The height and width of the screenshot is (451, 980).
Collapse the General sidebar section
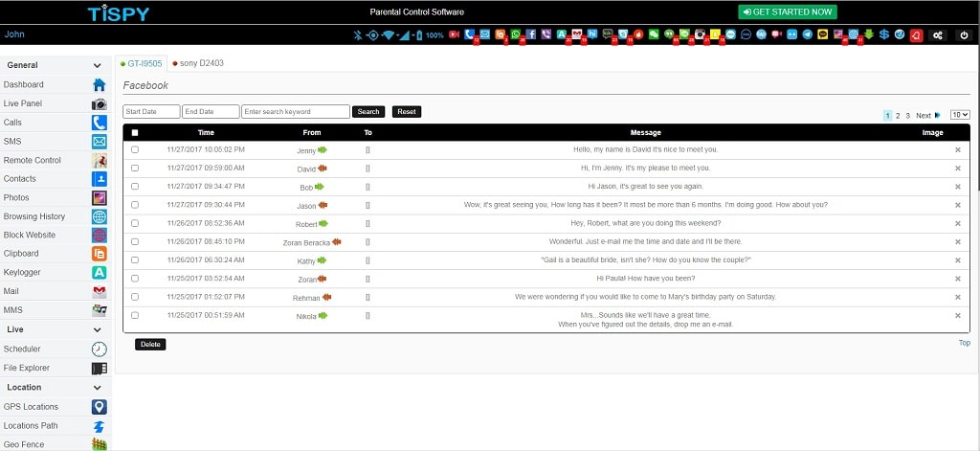tap(97, 65)
